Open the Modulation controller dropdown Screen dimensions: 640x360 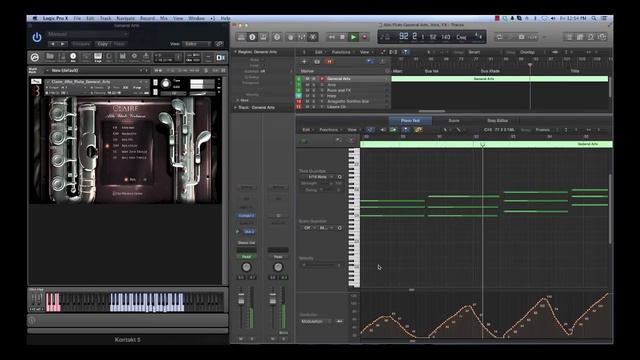[315, 322]
